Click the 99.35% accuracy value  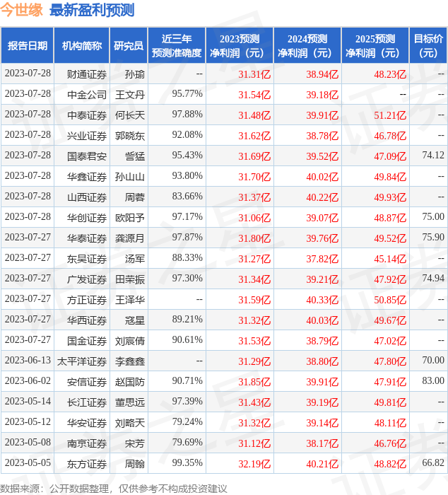tap(187, 462)
